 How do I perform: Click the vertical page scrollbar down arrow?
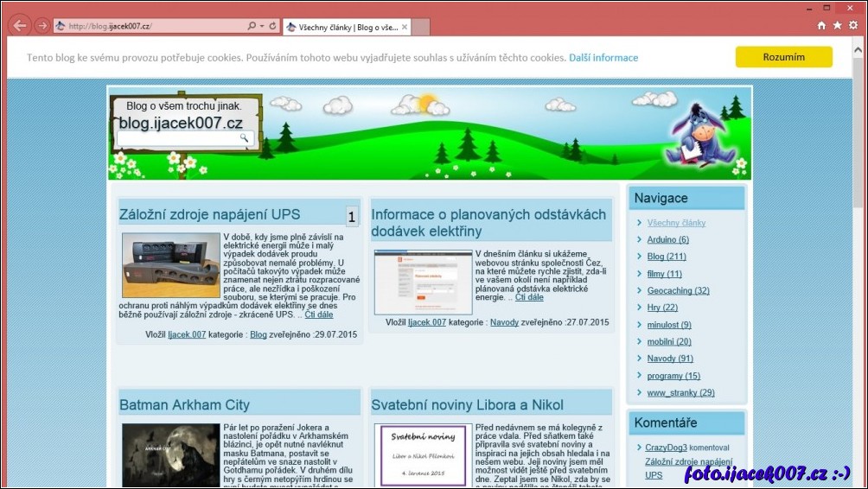click(858, 481)
